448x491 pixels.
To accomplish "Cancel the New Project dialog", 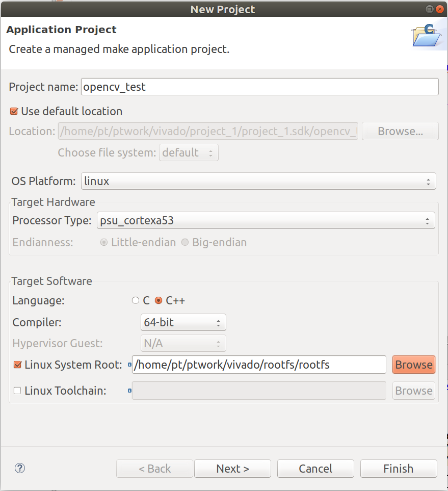I will click(315, 468).
